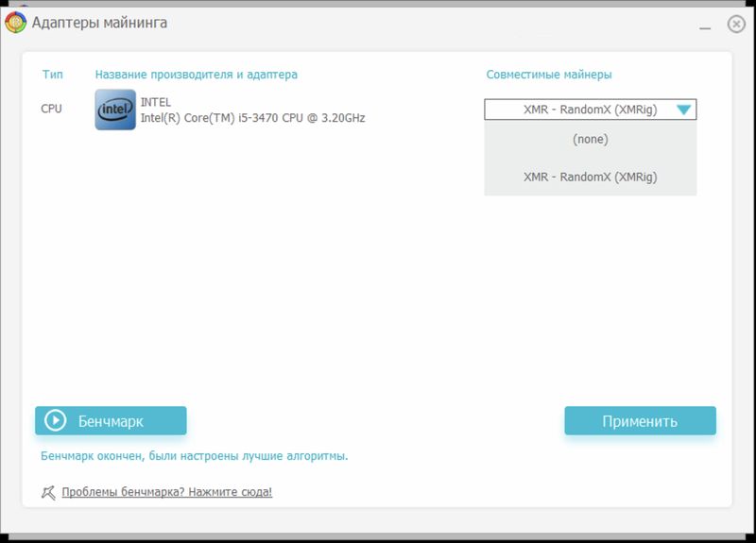Open the Проблемы бенчмарка help link
The height and width of the screenshot is (543, 756).
tap(166, 492)
